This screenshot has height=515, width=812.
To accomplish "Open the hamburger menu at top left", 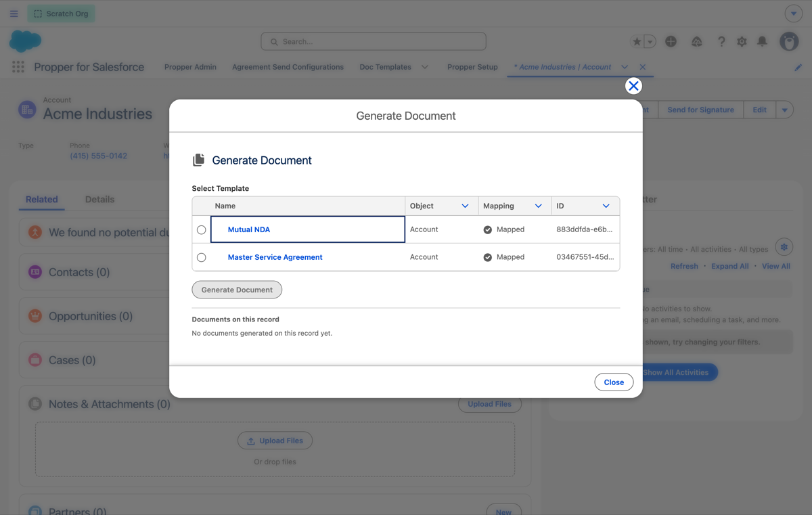I will point(14,14).
